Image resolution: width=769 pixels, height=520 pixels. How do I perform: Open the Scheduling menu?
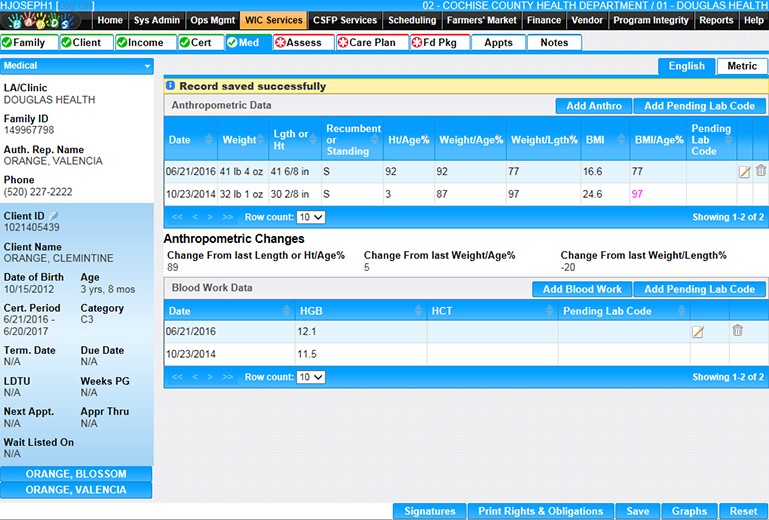pyautogui.click(x=411, y=20)
